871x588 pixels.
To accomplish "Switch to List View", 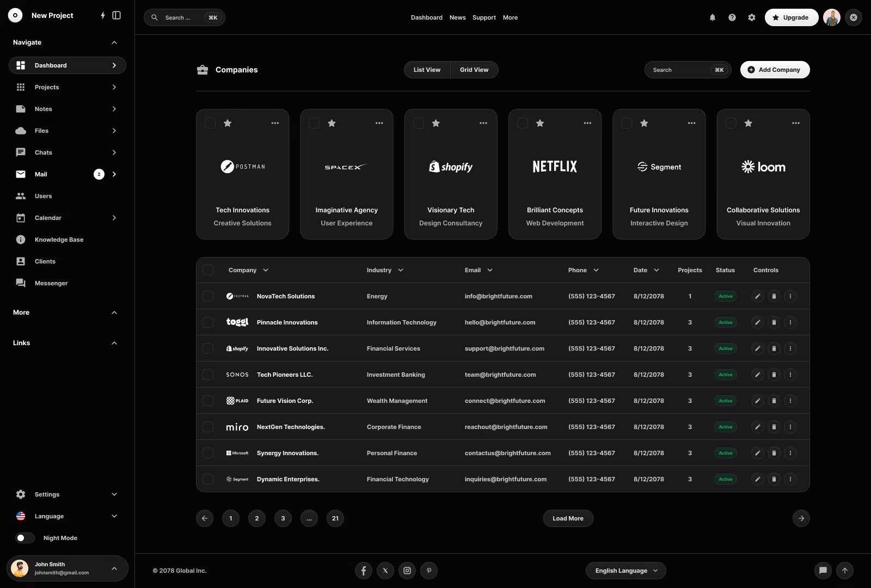I will pos(427,70).
